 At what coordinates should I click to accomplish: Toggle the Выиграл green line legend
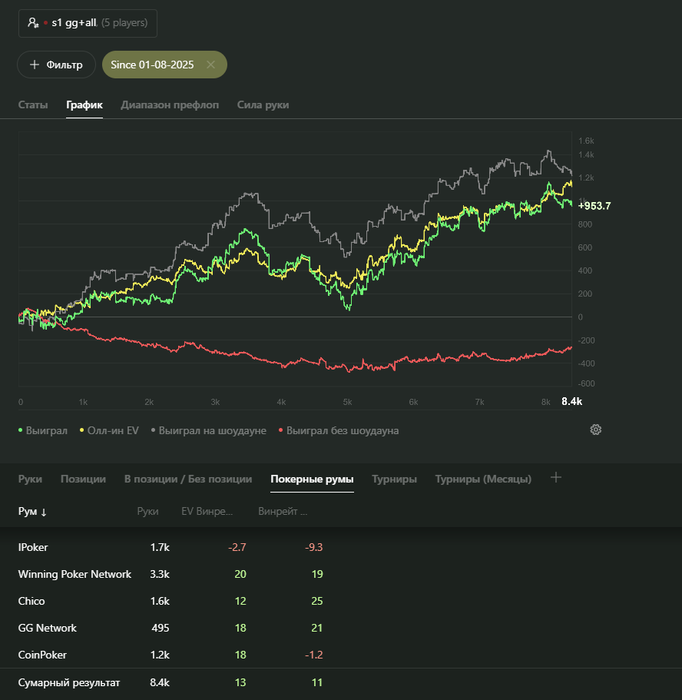pos(43,431)
